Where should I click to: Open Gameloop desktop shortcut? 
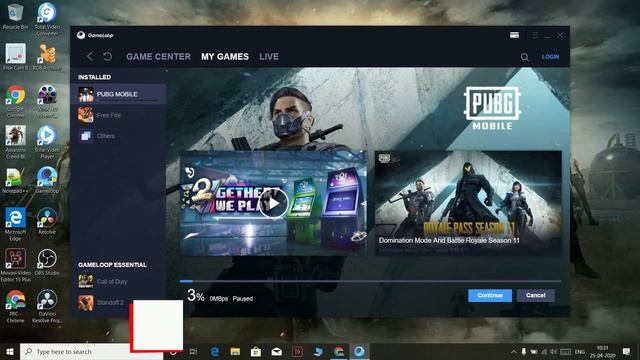click(47, 180)
